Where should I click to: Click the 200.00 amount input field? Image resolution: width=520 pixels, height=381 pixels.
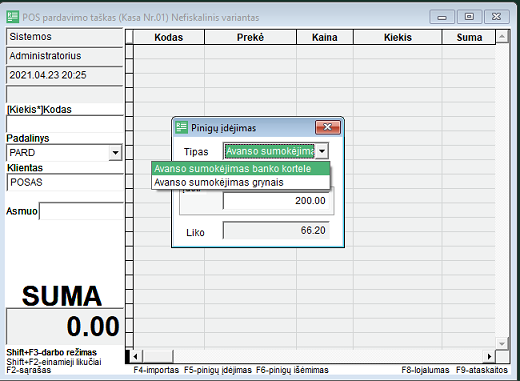coord(276,201)
